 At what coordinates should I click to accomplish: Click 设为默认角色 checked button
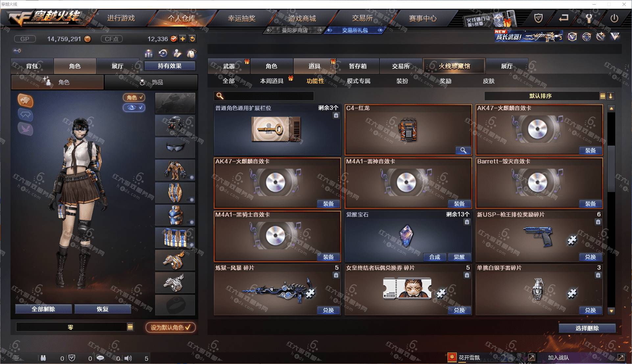point(171,327)
